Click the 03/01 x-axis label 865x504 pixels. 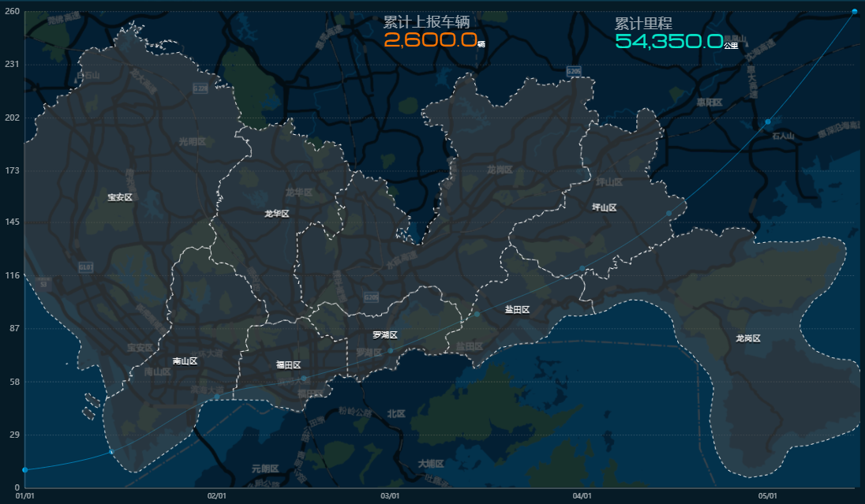coord(390,496)
